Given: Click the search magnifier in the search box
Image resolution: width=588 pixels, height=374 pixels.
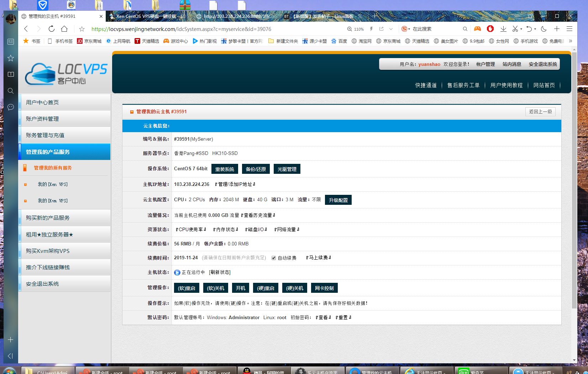Looking at the screenshot, I should click(x=465, y=29).
